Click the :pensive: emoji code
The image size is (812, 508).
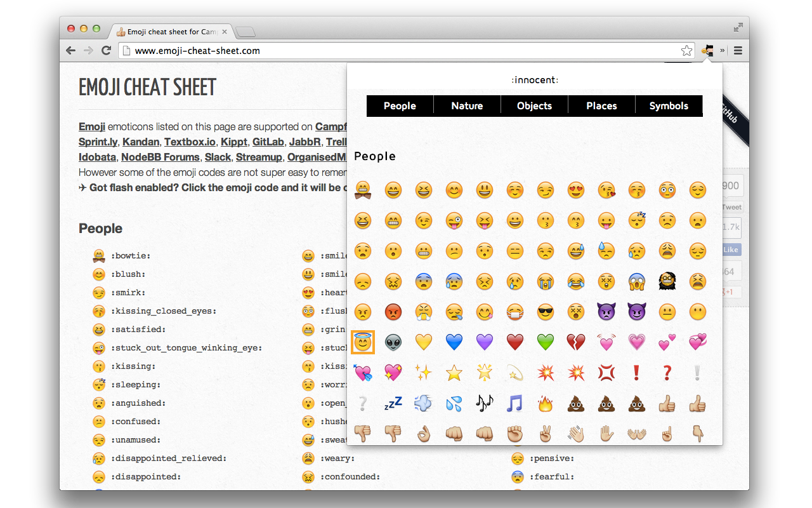pyautogui.click(x=552, y=458)
